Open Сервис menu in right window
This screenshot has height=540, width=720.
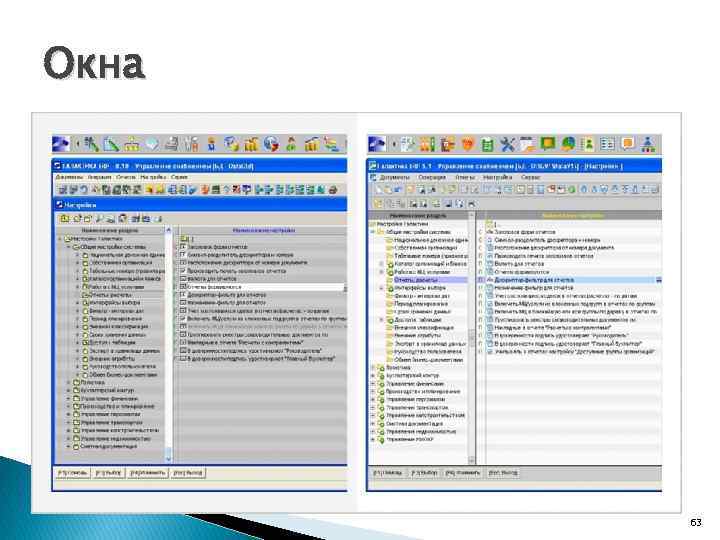[x=531, y=177]
